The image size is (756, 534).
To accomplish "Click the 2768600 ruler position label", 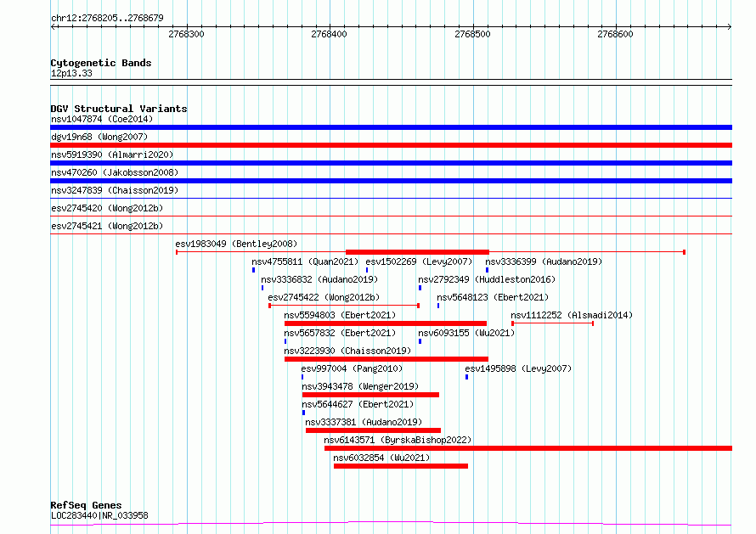I will (615, 34).
